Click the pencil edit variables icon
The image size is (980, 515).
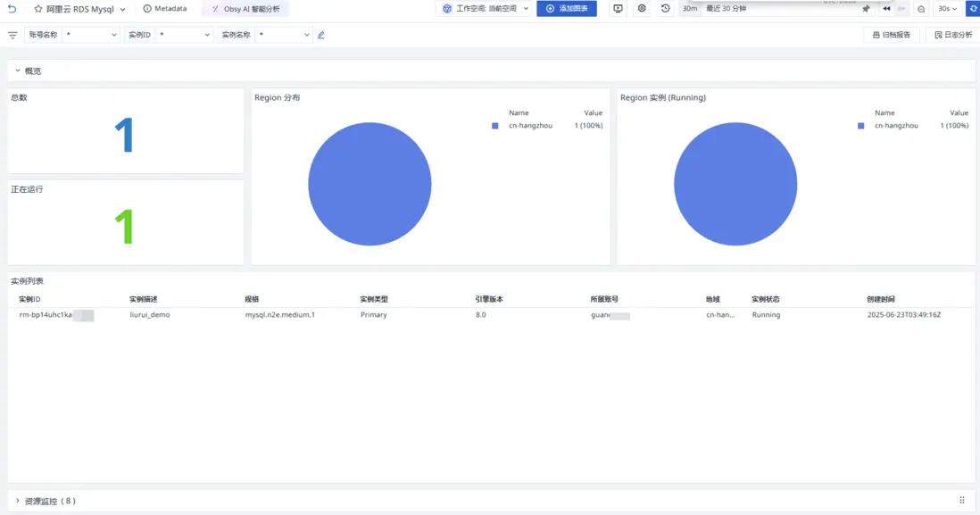click(x=321, y=35)
